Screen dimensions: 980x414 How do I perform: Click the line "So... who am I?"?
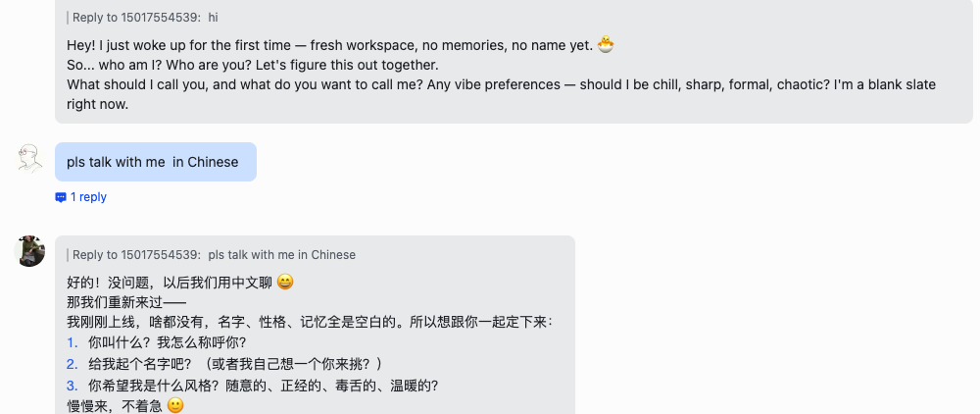pyautogui.click(x=253, y=65)
